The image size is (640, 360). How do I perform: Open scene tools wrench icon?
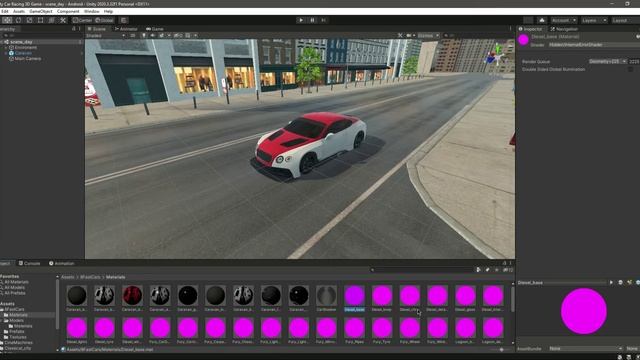tap(400, 36)
